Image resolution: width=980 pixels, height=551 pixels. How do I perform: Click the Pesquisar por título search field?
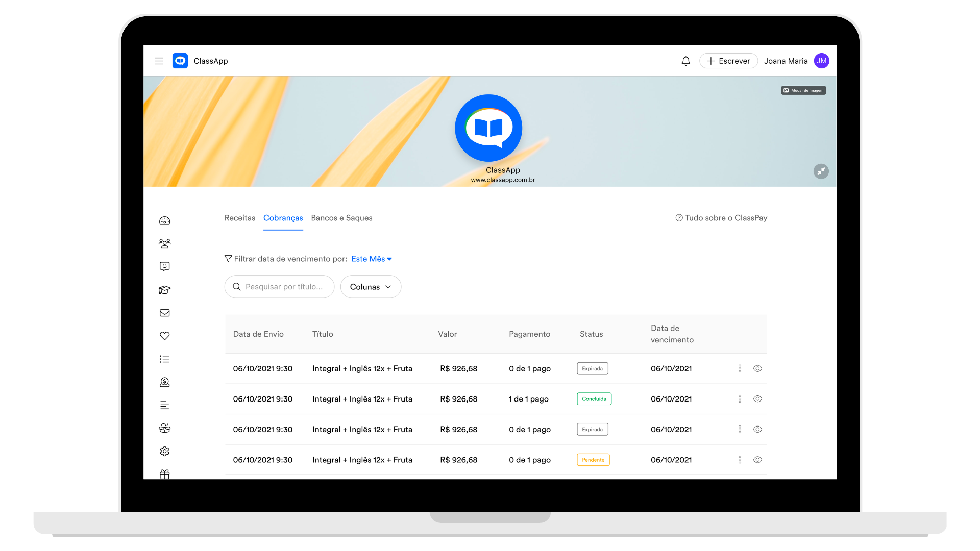(279, 287)
